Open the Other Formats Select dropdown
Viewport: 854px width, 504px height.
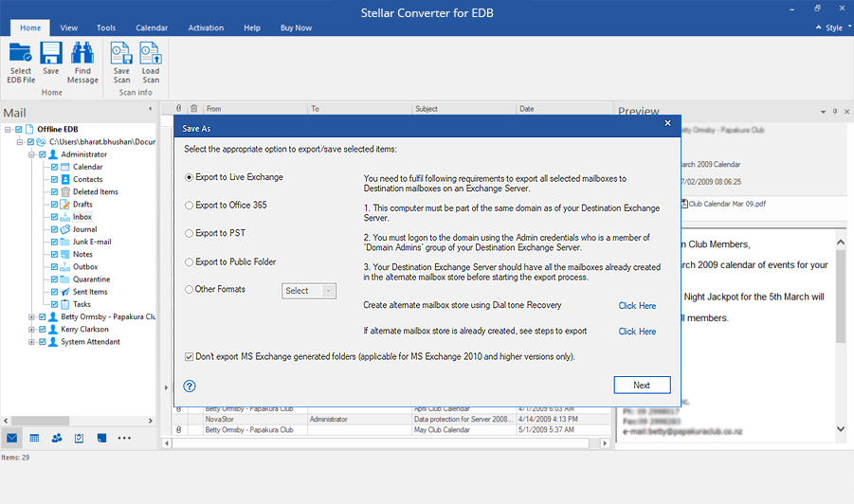pyautogui.click(x=309, y=291)
